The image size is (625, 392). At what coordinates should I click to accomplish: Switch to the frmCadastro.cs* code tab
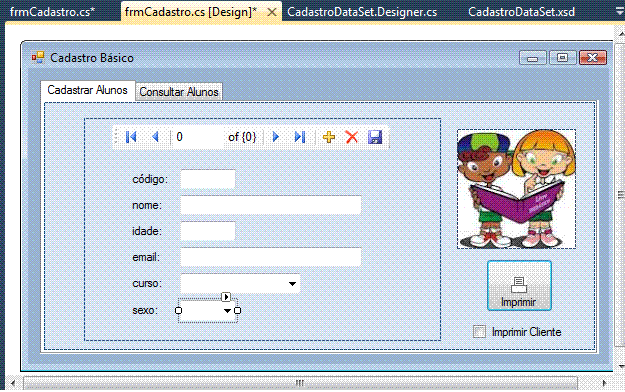pyautogui.click(x=53, y=12)
